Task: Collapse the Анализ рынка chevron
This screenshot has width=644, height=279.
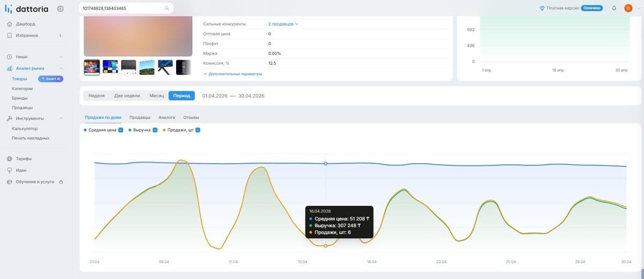Action: (x=61, y=69)
